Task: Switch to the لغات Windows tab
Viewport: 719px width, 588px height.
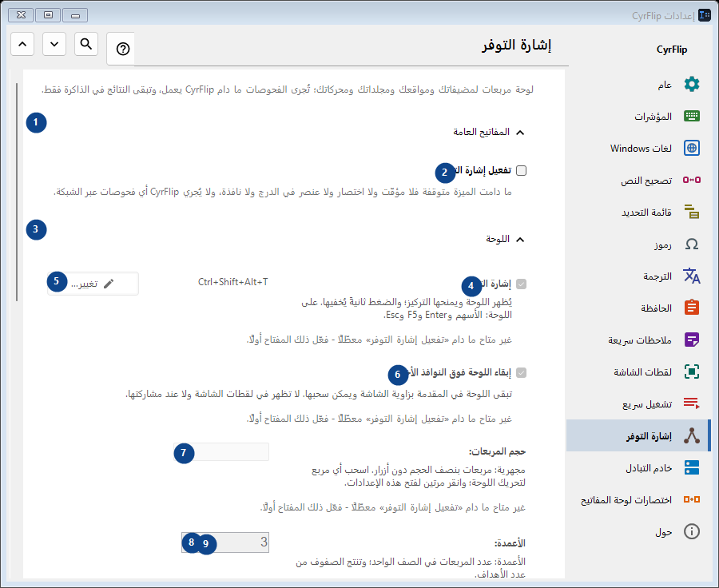Action: (638, 148)
